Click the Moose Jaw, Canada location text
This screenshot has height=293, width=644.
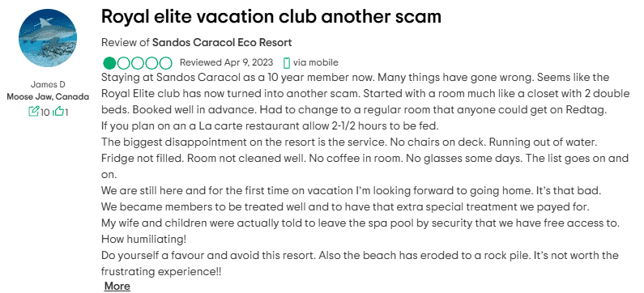click(48, 97)
